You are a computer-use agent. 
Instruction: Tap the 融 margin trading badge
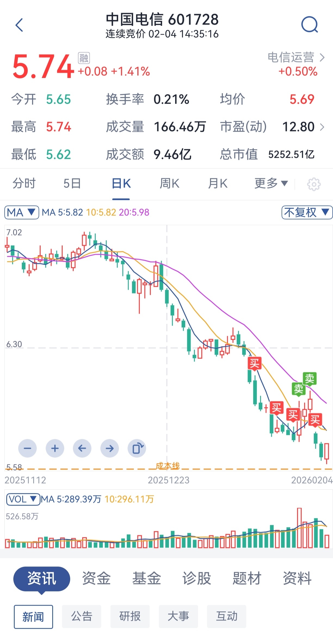pos(84,58)
